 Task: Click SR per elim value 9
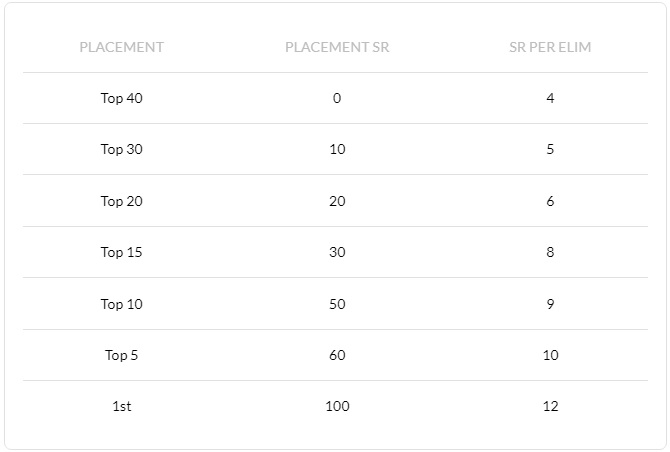(550, 304)
